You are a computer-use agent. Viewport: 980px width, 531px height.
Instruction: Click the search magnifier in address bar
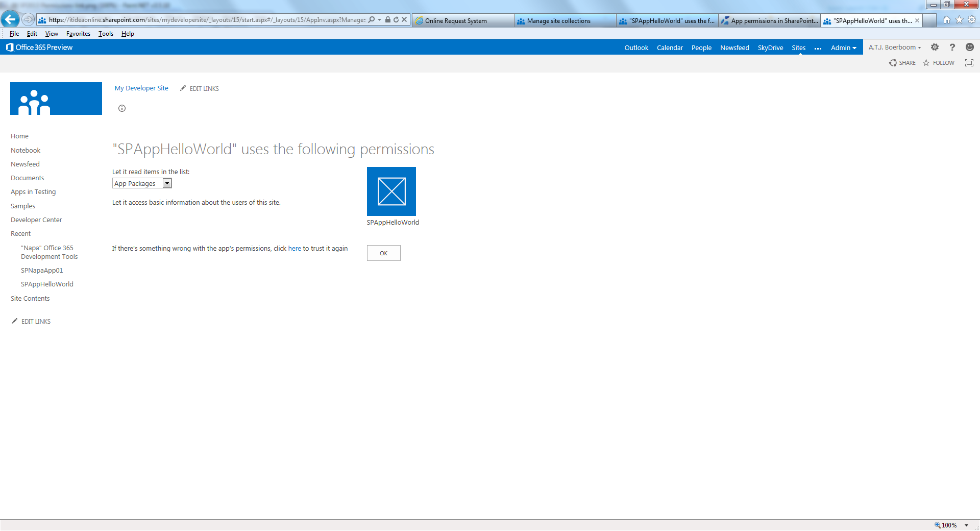click(372, 19)
